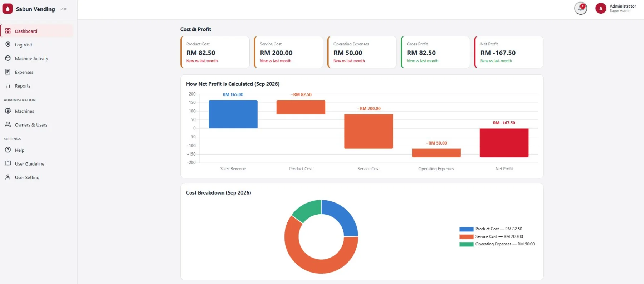Image resolution: width=644 pixels, height=284 pixels.
Task: Select the Log Visit pin icon
Action: (x=8, y=45)
